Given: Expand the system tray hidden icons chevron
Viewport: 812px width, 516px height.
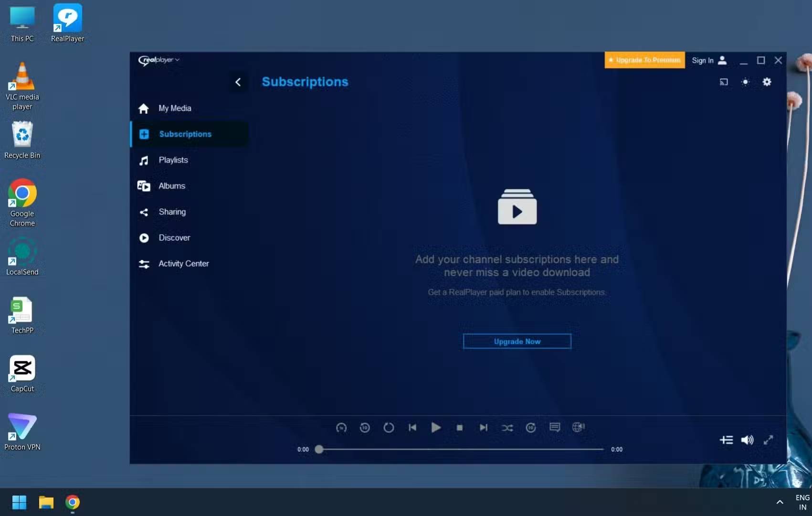Looking at the screenshot, I should pyautogui.click(x=780, y=502).
